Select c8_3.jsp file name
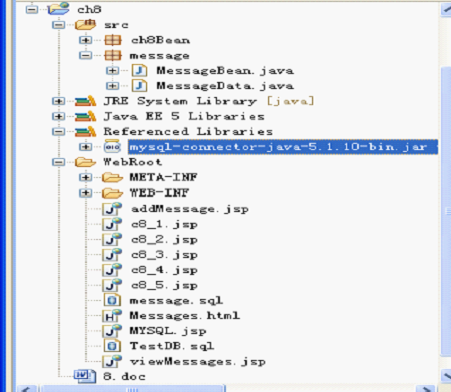 (164, 255)
